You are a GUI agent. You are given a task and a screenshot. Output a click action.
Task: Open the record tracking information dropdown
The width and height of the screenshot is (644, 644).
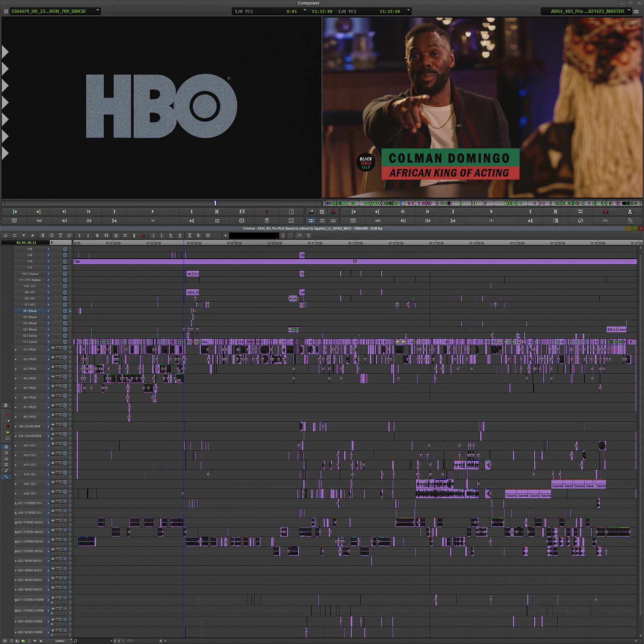click(x=408, y=11)
